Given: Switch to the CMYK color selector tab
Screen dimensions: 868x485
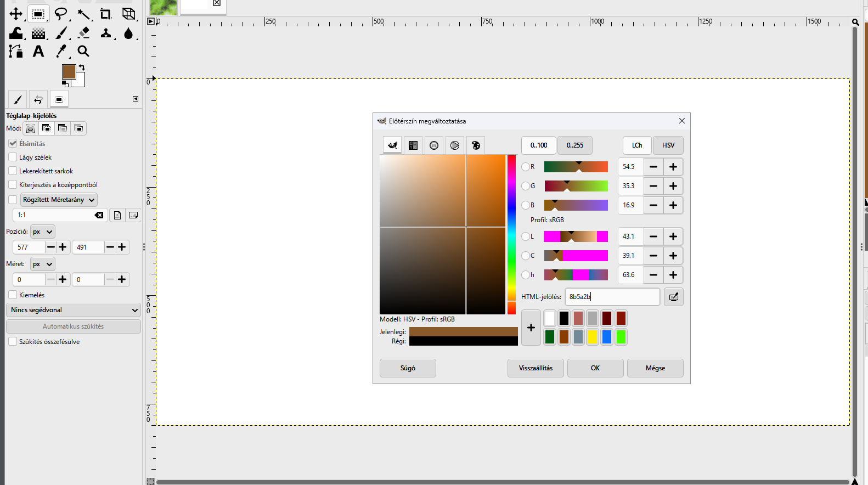Looking at the screenshot, I should coord(413,145).
